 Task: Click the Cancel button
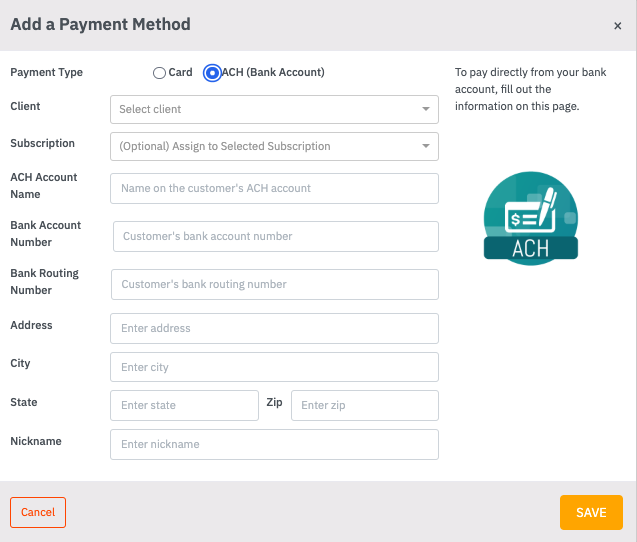tap(38, 512)
